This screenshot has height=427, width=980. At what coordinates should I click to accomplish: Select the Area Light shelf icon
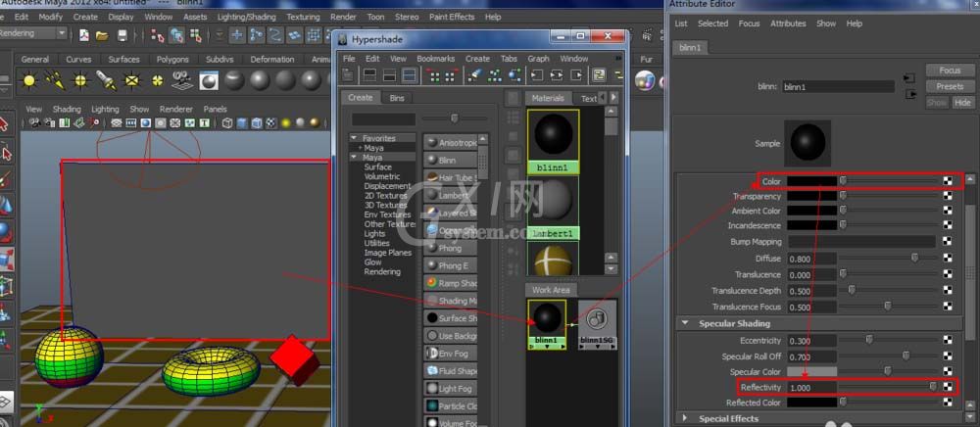pyautogui.click(x=132, y=80)
